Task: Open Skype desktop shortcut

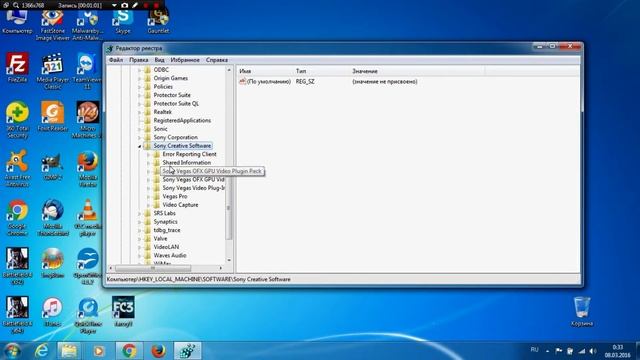Action: click(x=123, y=20)
